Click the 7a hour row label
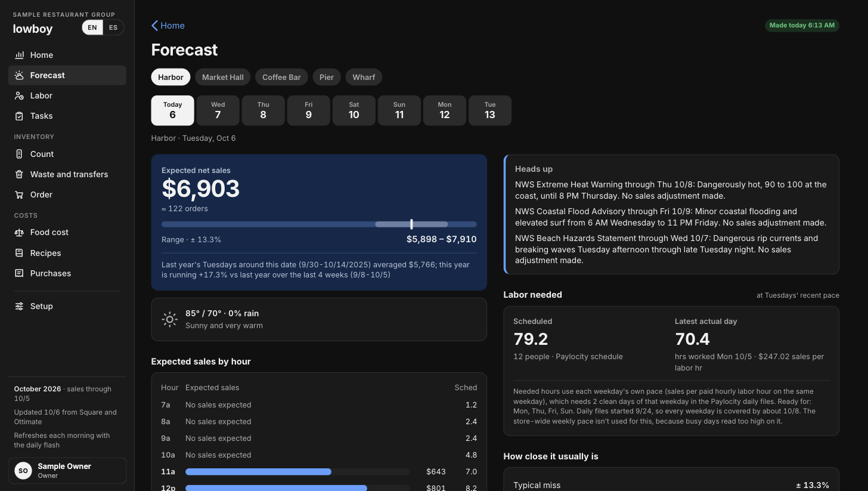 (165, 405)
